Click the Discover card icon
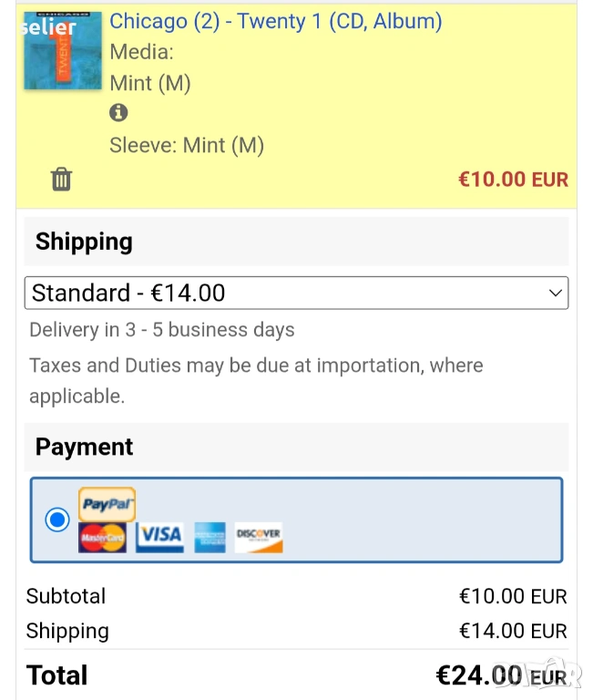 259,537
